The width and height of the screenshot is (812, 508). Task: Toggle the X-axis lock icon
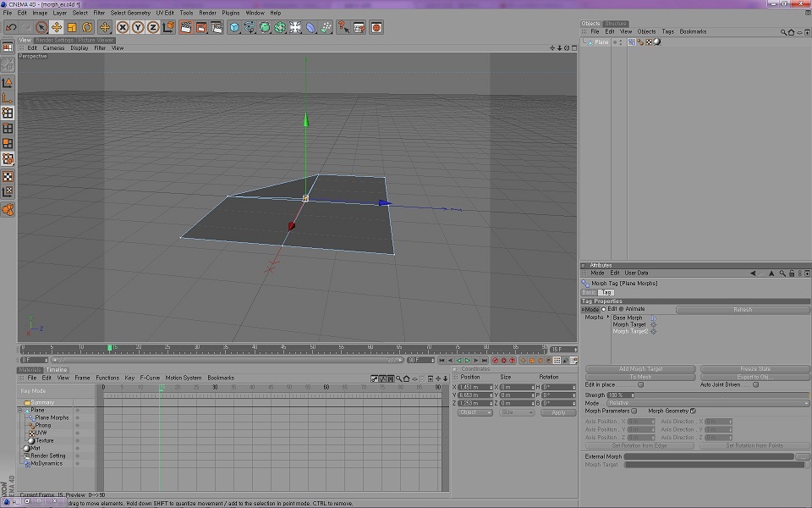coord(123,27)
